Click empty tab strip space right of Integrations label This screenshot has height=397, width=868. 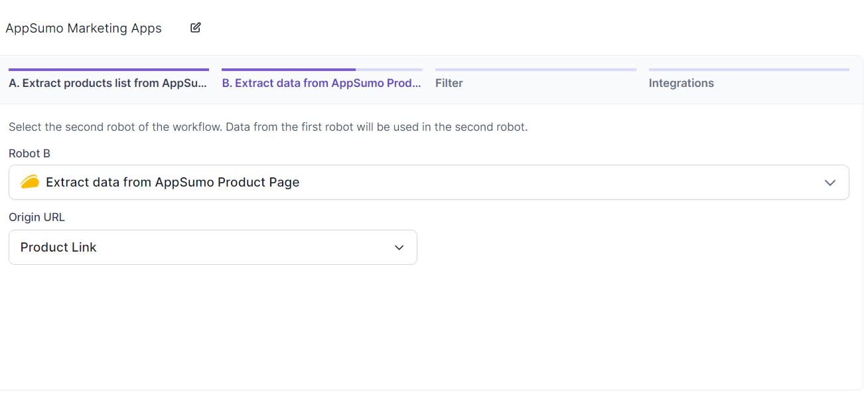783,84
